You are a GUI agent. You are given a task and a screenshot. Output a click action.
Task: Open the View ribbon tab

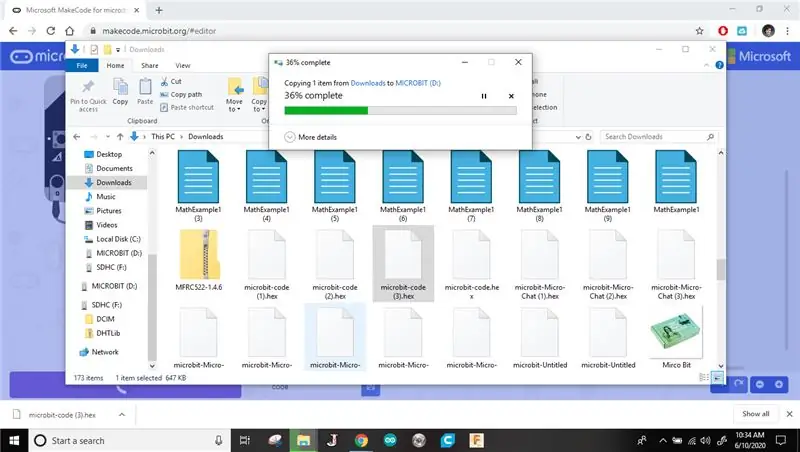click(x=183, y=65)
